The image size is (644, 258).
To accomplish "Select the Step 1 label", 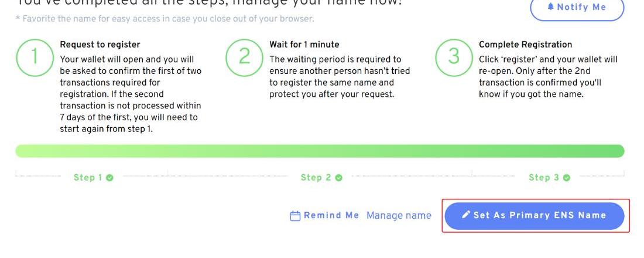I will tap(88, 178).
